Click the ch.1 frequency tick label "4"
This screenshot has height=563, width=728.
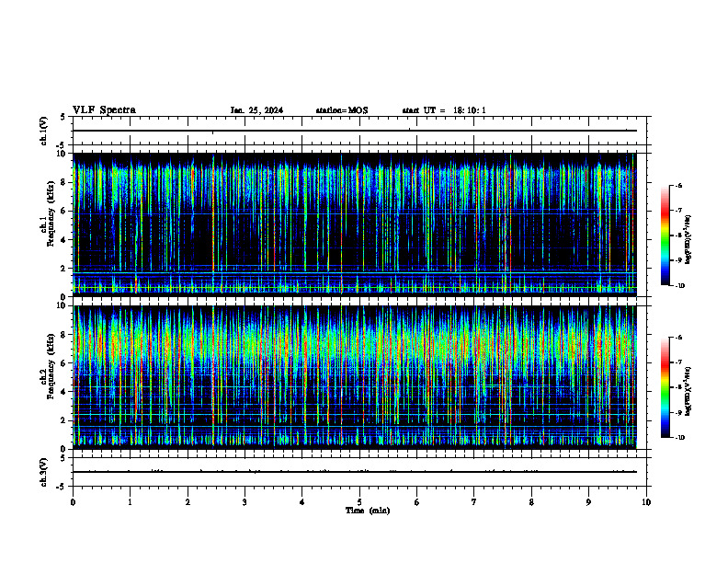point(63,240)
